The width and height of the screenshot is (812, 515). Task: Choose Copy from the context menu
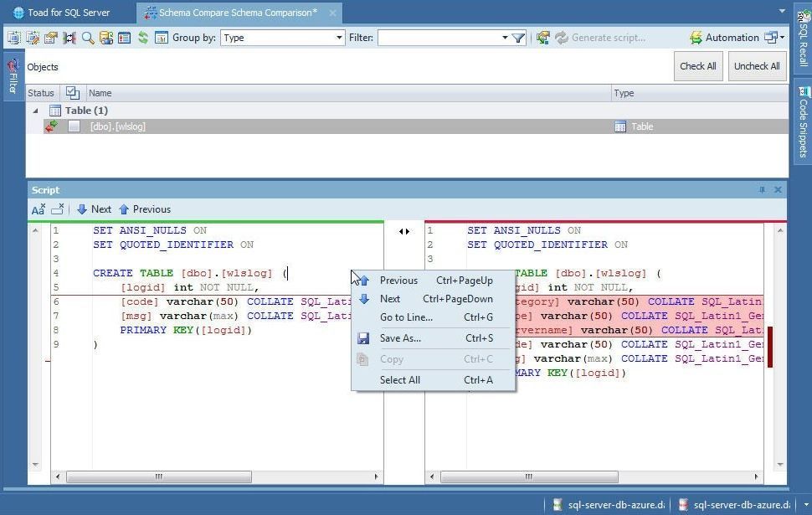pyautogui.click(x=433, y=359)
